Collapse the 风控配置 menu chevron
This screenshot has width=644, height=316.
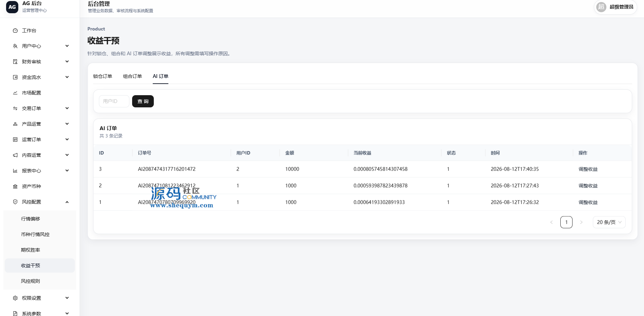click(67, 202)
